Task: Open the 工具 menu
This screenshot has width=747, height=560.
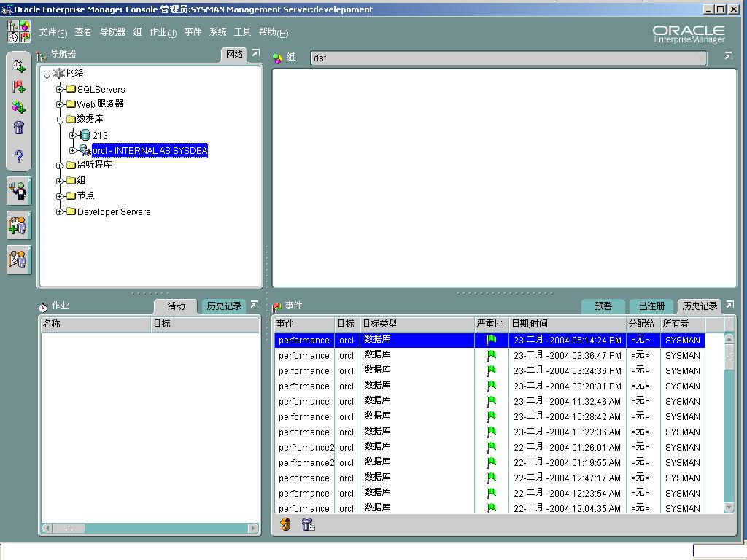Action: pos(242,32)
